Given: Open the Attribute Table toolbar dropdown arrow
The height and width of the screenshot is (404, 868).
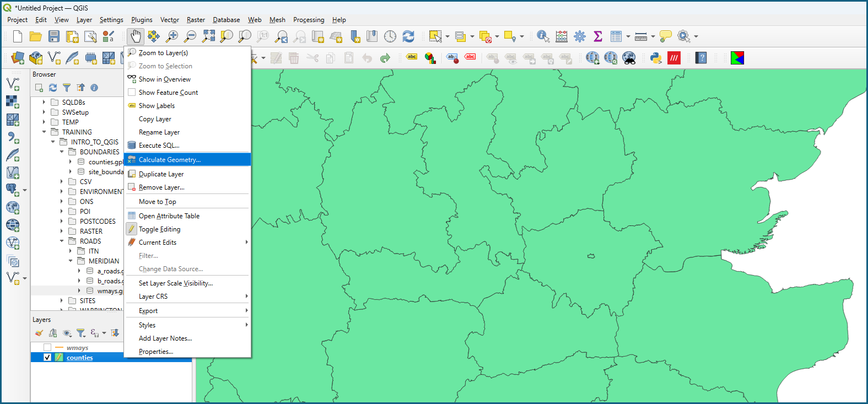Looking at the screenshot, I should tap(628, 36).
